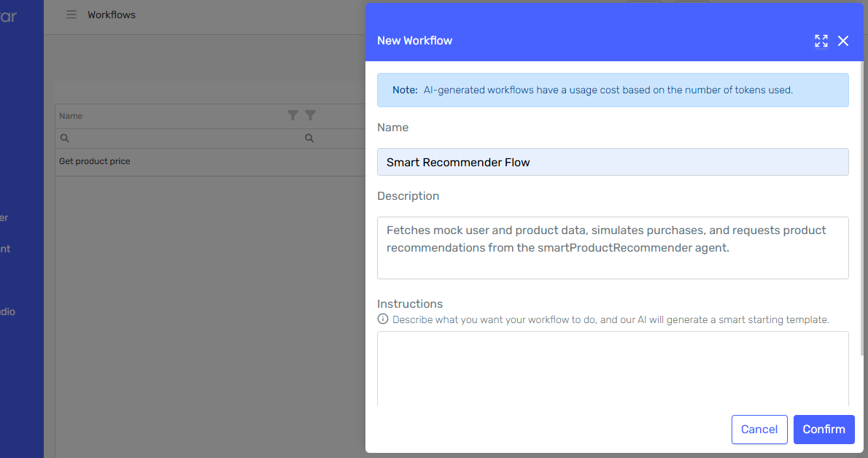Open the Get product price workflow
This screenshot has height=458, width=868.
click(x=95, y=160)
